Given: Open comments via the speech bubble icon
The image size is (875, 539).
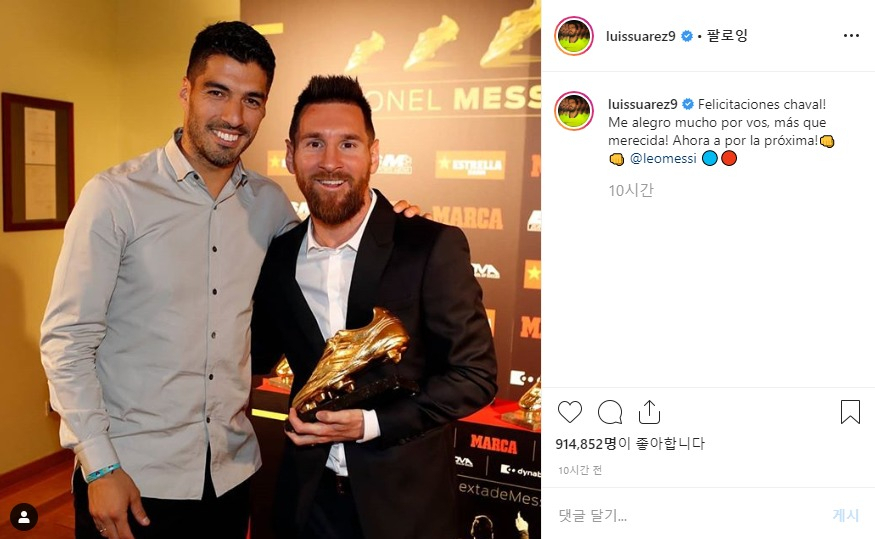Looking at the screenshot, I should 609,412.
